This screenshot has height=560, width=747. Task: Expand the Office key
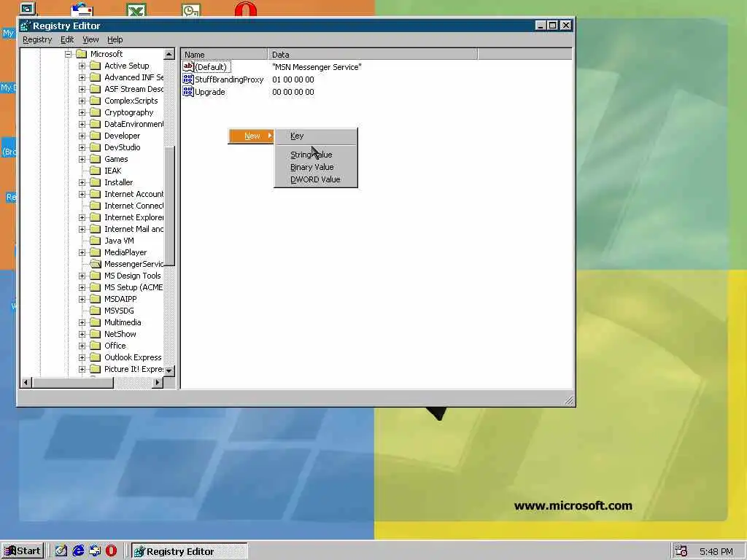pyautogui.click(x=82, y=346)
